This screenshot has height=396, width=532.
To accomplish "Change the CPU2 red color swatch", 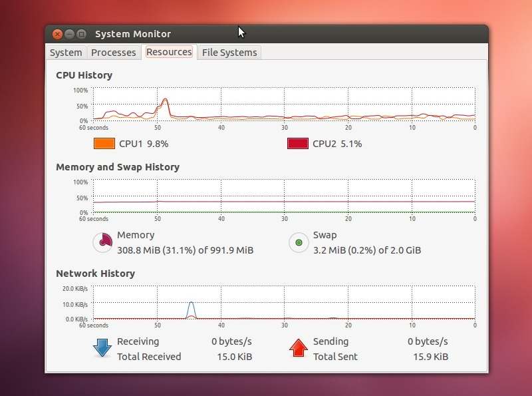I will click(x=297, y=143).
